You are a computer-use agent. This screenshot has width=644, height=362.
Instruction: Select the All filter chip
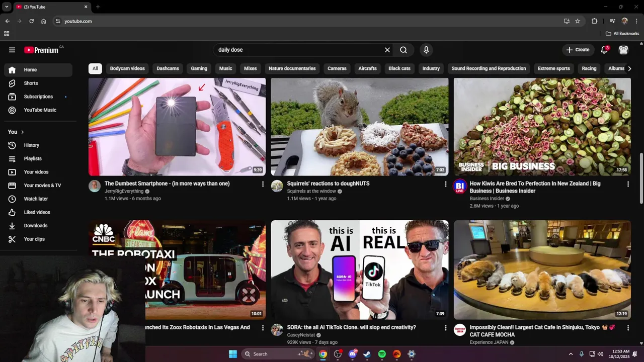pos(95,68)
